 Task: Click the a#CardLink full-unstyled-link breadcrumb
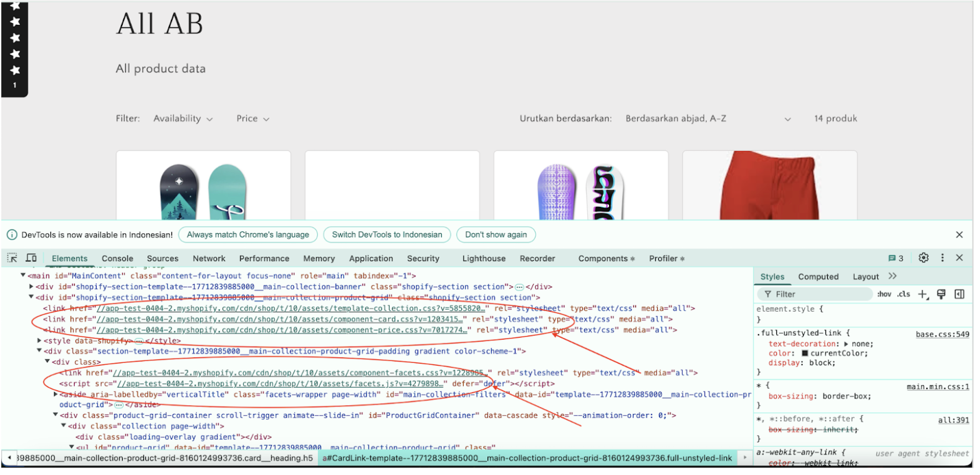(527, 458)
